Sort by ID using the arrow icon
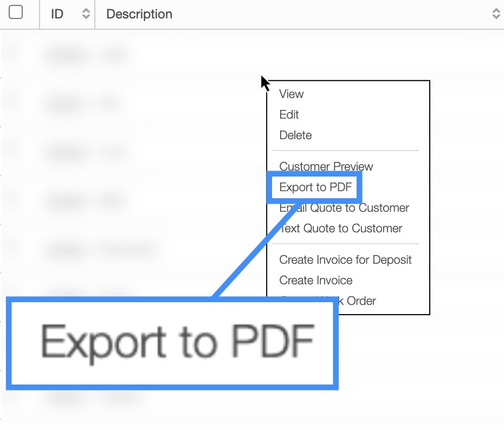The height and width of the screenshot is (430, 504). click(86, 14)
